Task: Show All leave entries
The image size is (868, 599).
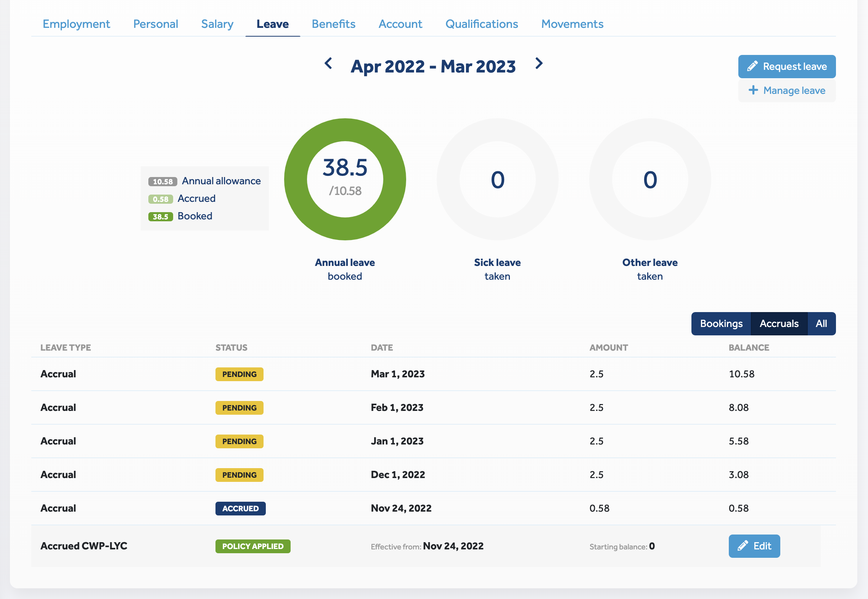Action: click(x=821, y=324)
